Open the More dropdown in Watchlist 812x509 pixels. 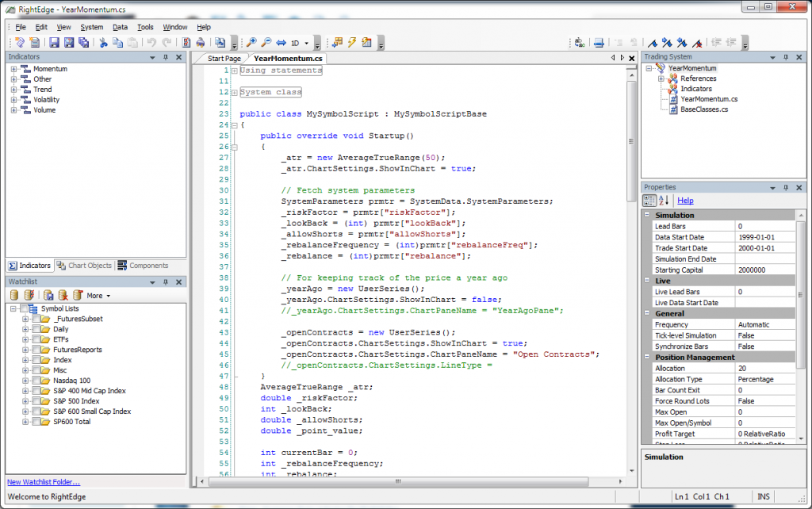pos(98,296)
